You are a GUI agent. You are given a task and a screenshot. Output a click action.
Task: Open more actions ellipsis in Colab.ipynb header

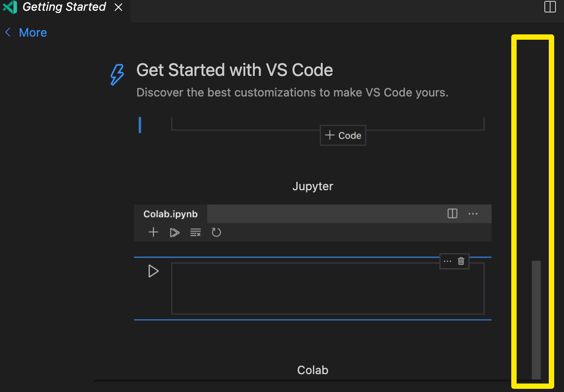pos(473,214)
